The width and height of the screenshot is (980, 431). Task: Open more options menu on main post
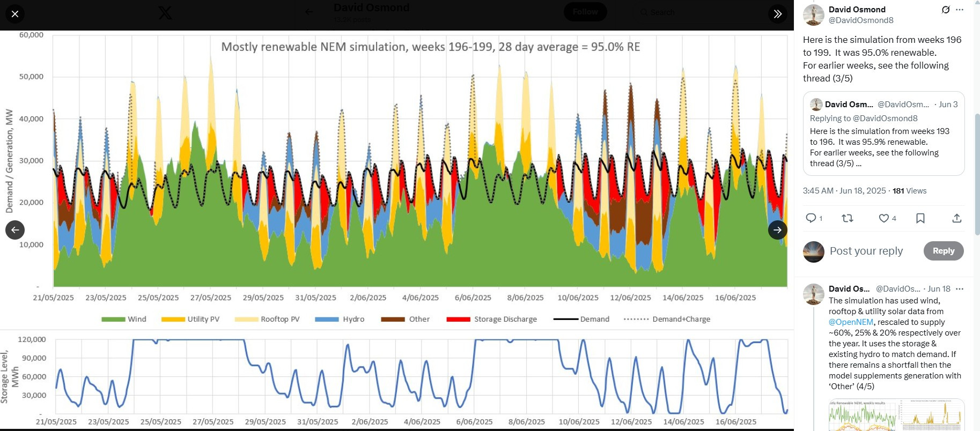pos(960,10)
